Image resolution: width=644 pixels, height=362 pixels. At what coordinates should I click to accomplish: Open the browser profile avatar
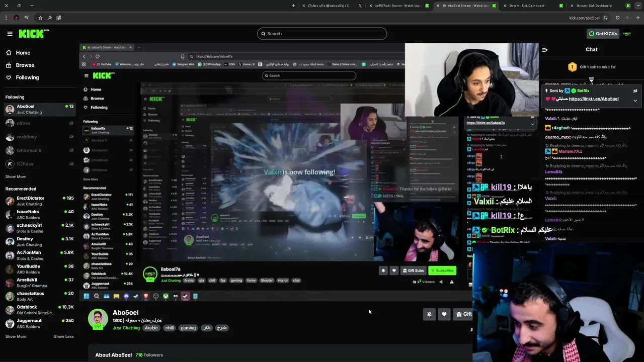pyautogui.click(x=17, y=18)
